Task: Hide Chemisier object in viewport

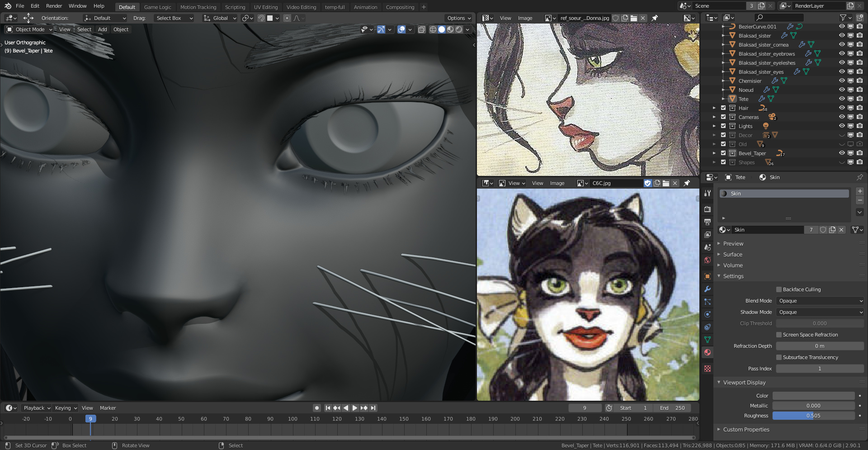Action: pos(842,81)
